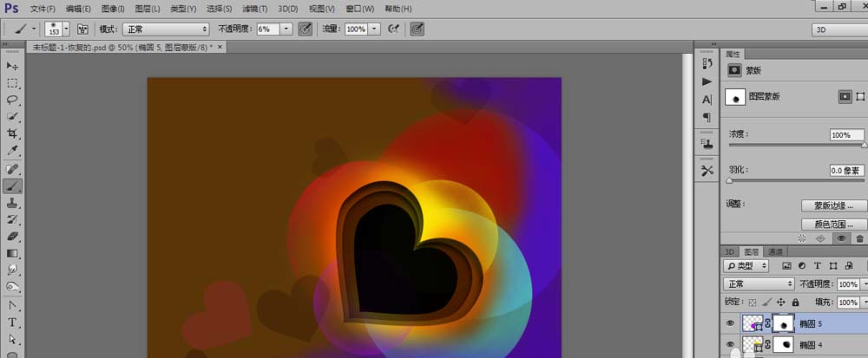Select the Rectangular Marquee tool
The width and height of the screenshot is (868, 358).
click(x=13, y=83)
